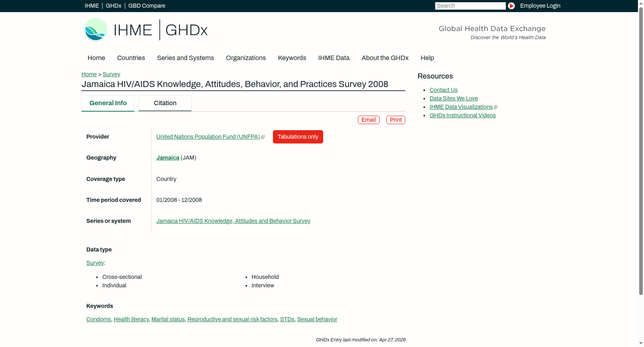Open Jamaica HIV/AIDS Knowledge, Attitudes and Behavior Survey series
Viewport: 644px width, 347px height.
pos(233,221)
